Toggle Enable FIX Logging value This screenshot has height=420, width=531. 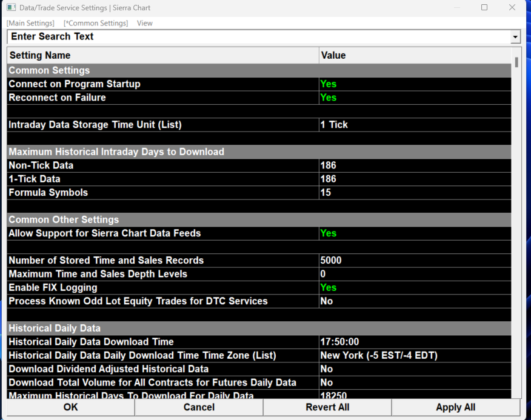point(415,287)
